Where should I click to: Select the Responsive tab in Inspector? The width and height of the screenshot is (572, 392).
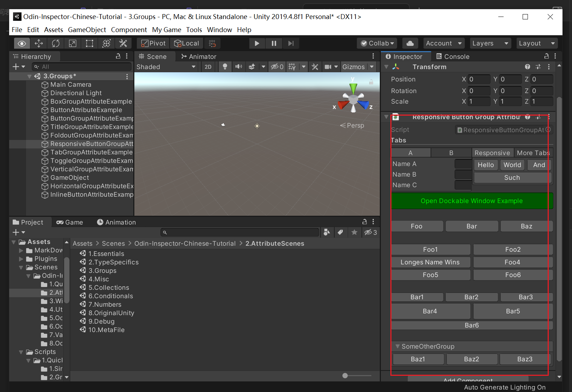492,153
